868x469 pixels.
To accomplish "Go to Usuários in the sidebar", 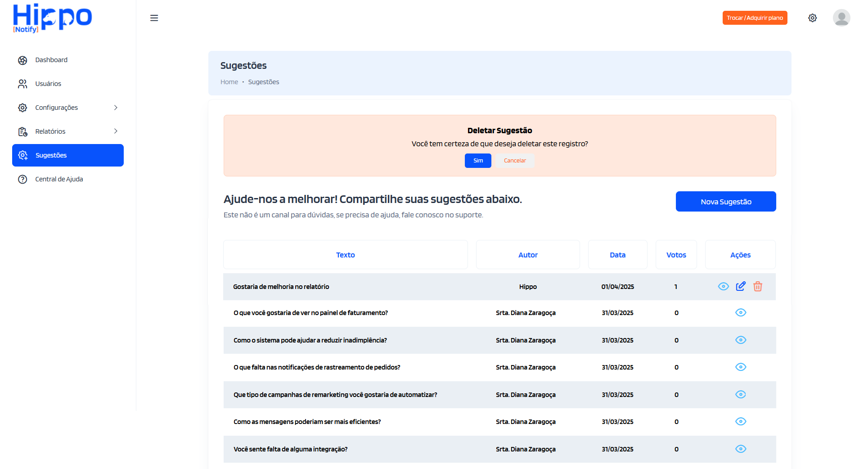I will (48, 84).
